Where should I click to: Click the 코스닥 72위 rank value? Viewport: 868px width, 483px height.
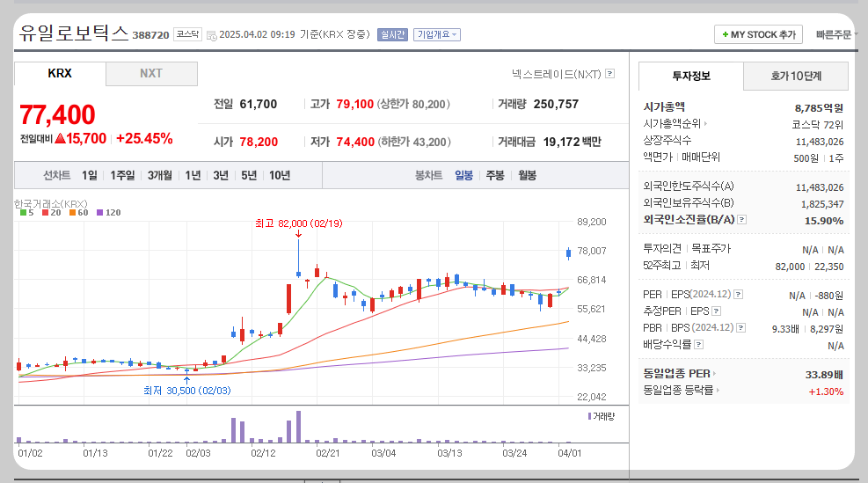pyautogui.click(x=818, y=125)
